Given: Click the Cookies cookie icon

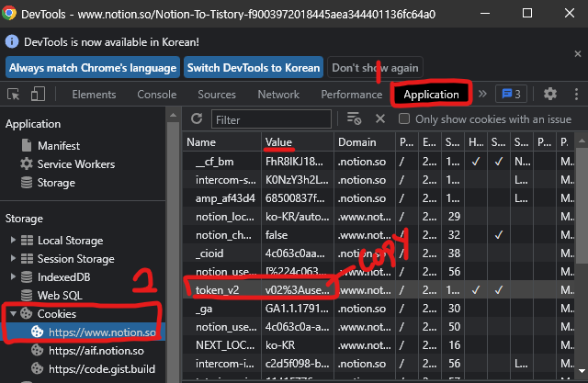Looking at the screenshot, I should tap(27, 313).
